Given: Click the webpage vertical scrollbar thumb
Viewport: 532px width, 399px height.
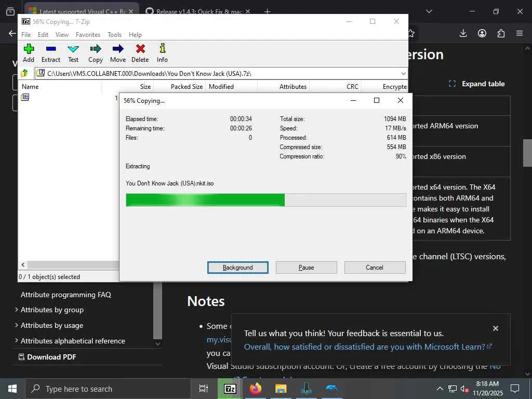Looking at the screenshot, I should 527,153.
